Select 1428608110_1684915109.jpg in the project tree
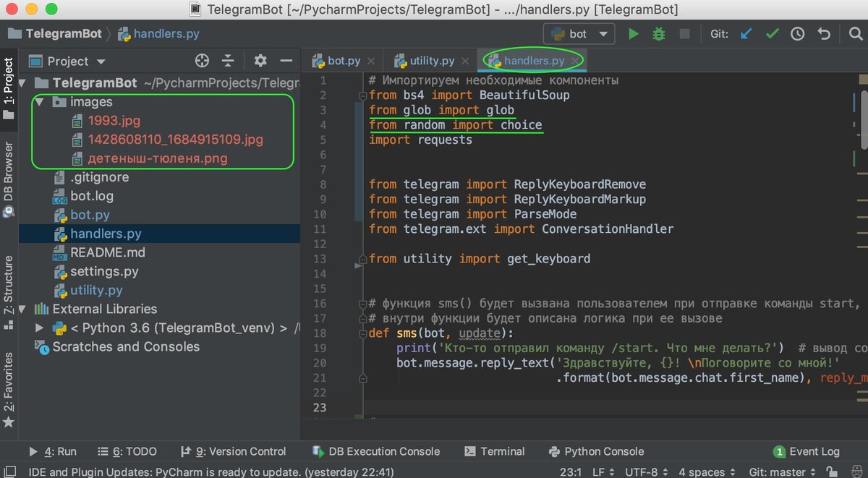This screenshot has height=478, width=868. [175, 140]
